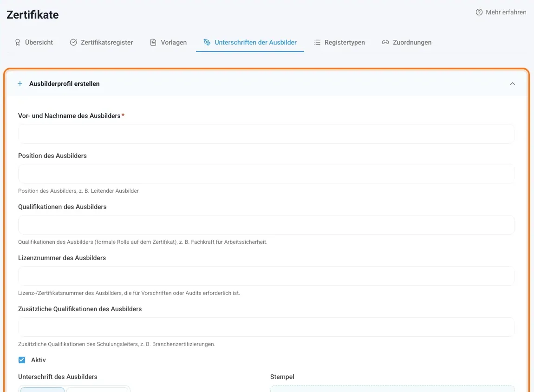Click the hint text mentioning Leitender Ausbilder

pyautogui.click(x=79, y=191)
